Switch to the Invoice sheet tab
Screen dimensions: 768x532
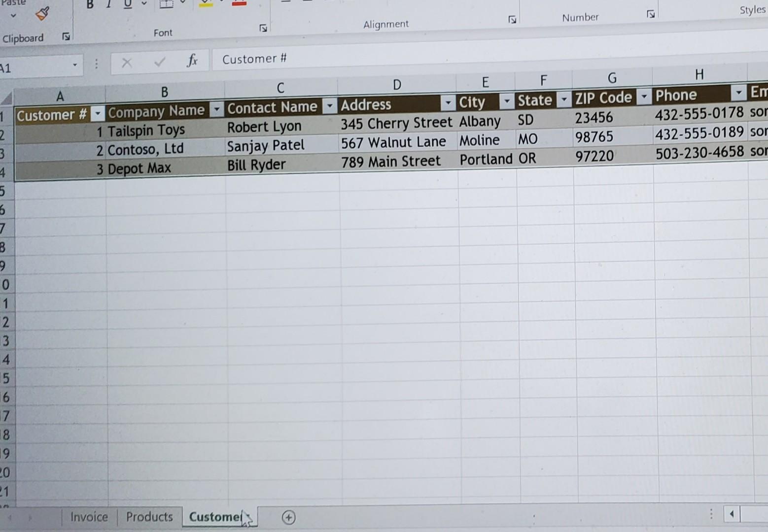click(89, 517)
